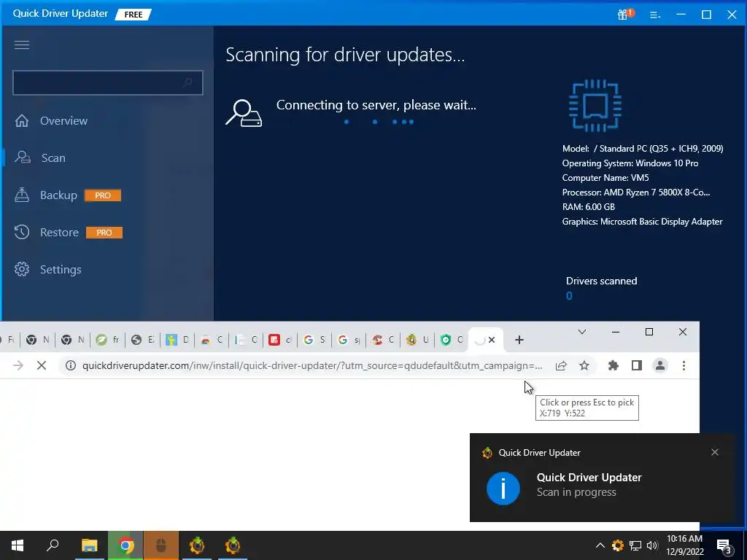Click the "Computer Name: VM5" line
747x560 pixels.
coord(605,178)
